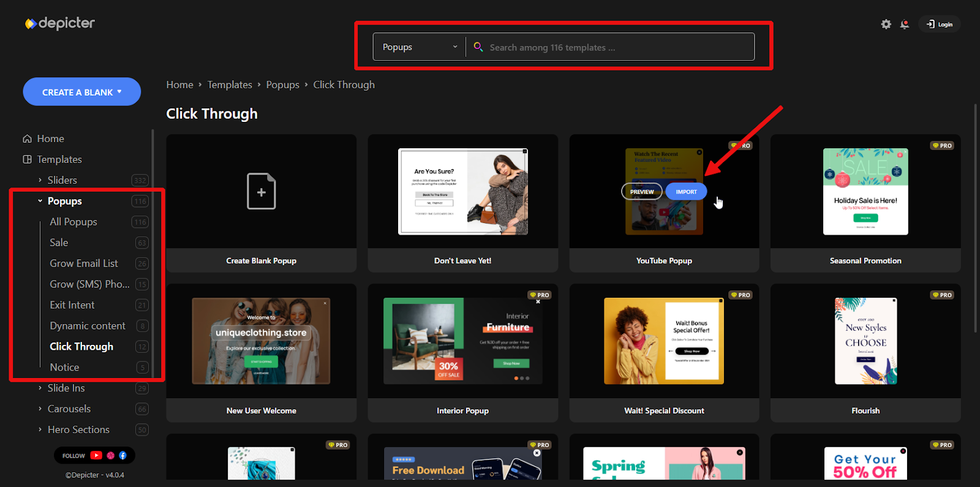
Task: Click Create Blank Popup label
Action: pos(262,260)
